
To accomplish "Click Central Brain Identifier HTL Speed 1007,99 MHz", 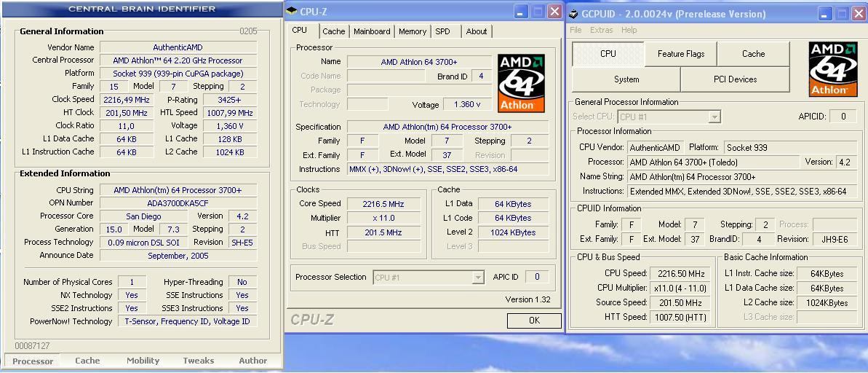I will (229, 113).
